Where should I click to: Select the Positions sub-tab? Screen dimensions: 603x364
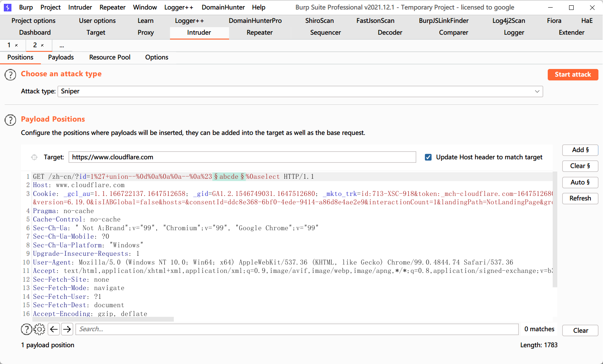pyautogui.click(x=21, y=57)
